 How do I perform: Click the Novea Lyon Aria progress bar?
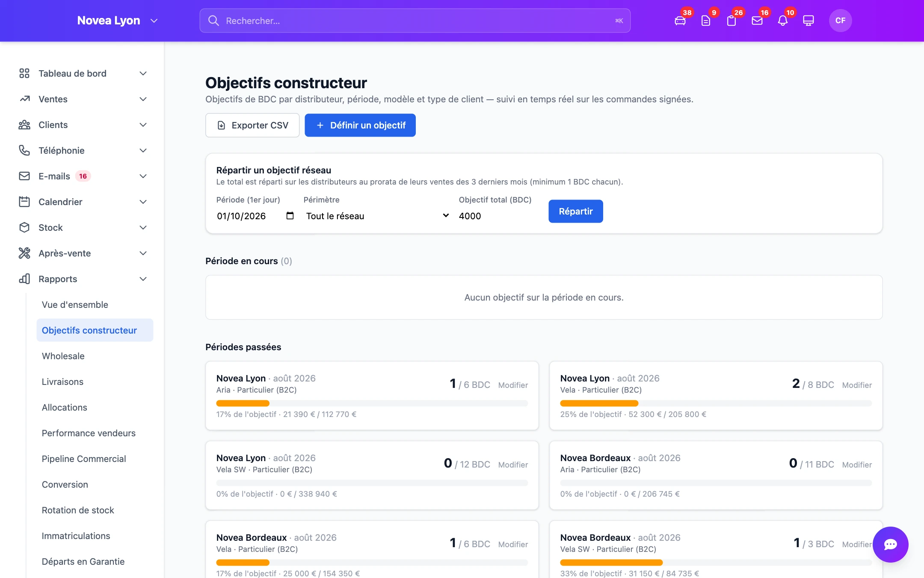[372, 403]
